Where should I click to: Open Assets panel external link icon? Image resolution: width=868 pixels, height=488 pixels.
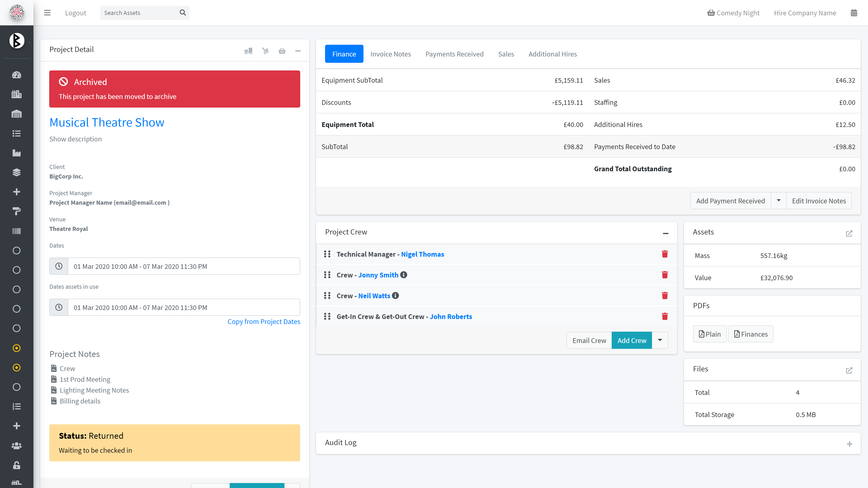(849, 233)
